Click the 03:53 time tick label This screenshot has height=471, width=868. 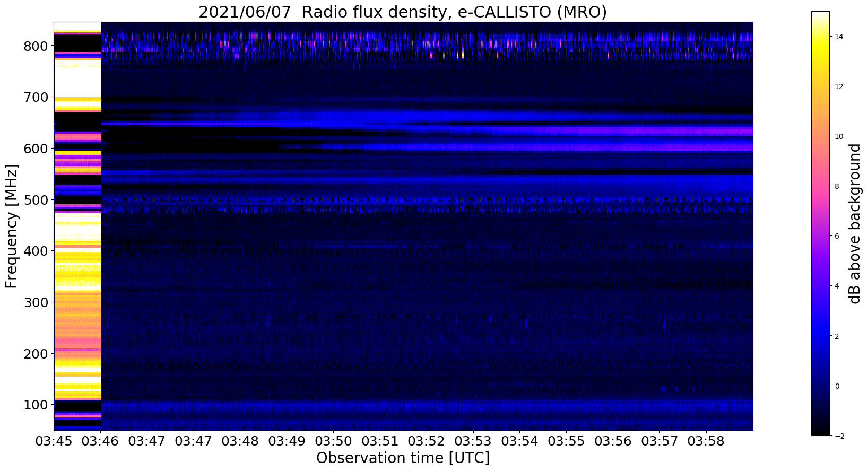point(473,441)
